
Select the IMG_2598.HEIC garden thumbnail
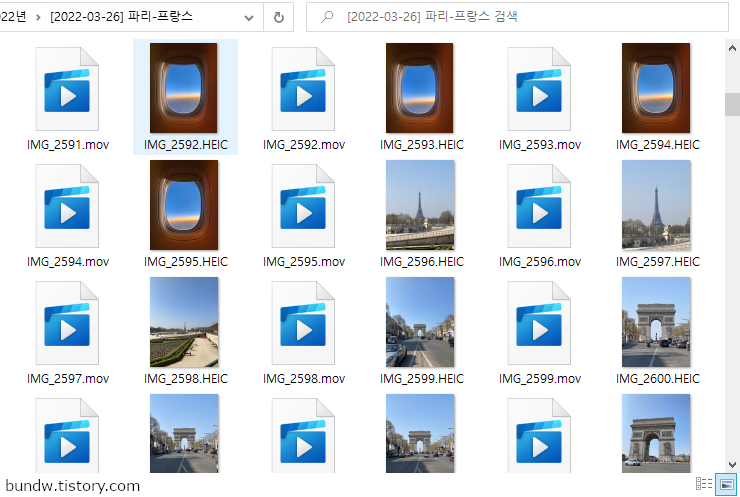(x=184, y=322)
